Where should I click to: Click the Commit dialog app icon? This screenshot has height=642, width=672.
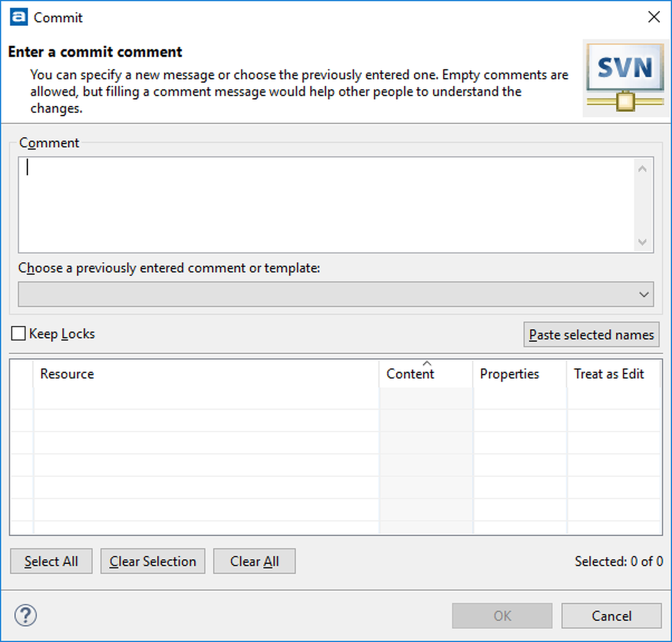(18, 17)
